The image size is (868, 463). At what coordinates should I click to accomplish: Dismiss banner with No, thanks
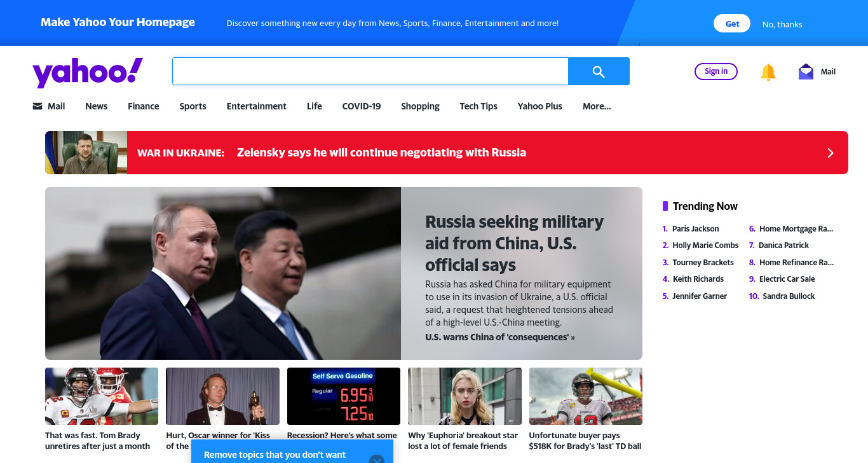click(782, 24)
